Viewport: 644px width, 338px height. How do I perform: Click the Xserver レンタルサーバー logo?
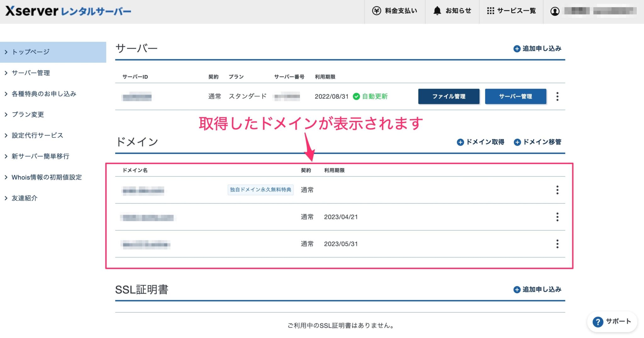tap(67, 11)
